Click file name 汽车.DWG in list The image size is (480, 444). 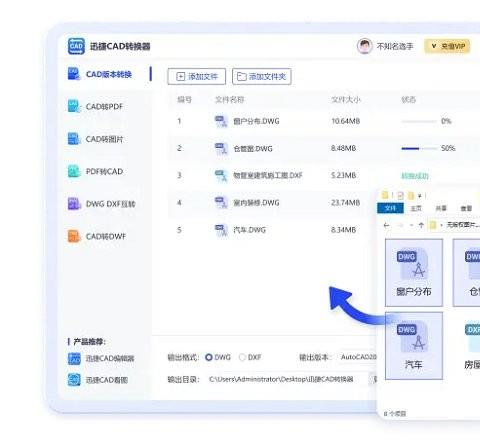tap(249, 230)
